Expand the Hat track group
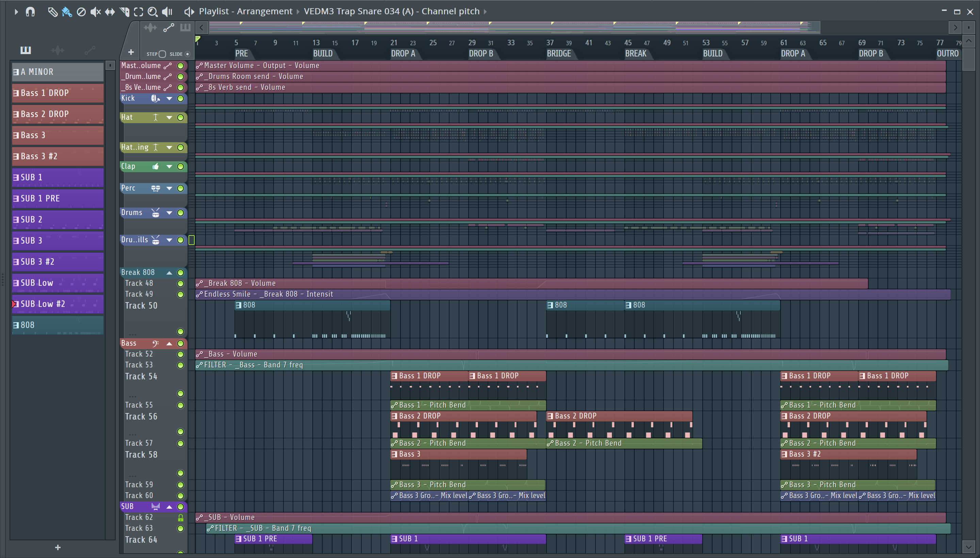This screenshot has height=558, width=980. (169, 118)
